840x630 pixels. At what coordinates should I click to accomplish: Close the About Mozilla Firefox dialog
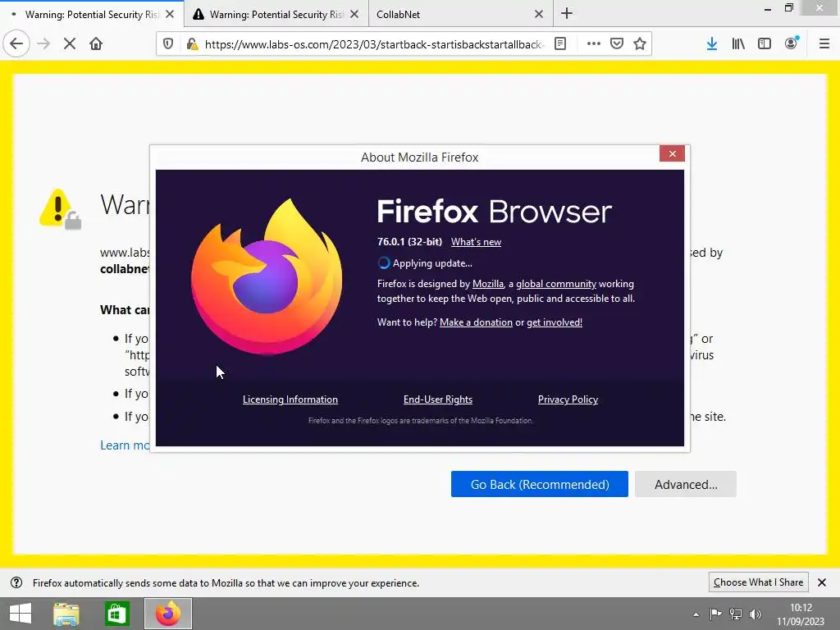click(673, 153)
